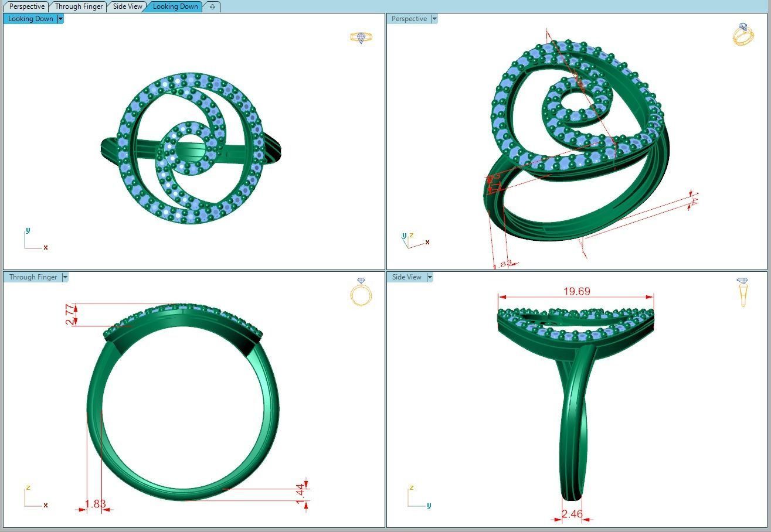Click the axis gizmo in Looking Down viewport
Screen dimensions: 771x532
pyautogui.click(x=35, y=239)
